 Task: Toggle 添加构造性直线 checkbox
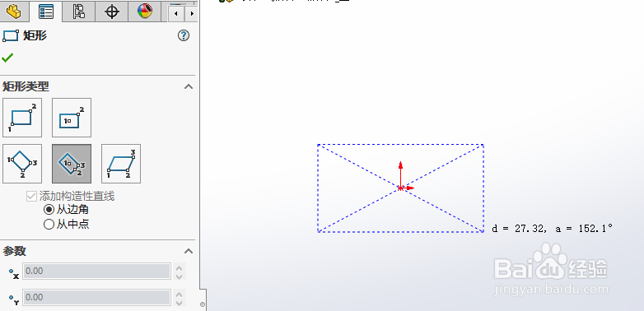point(31,196)
